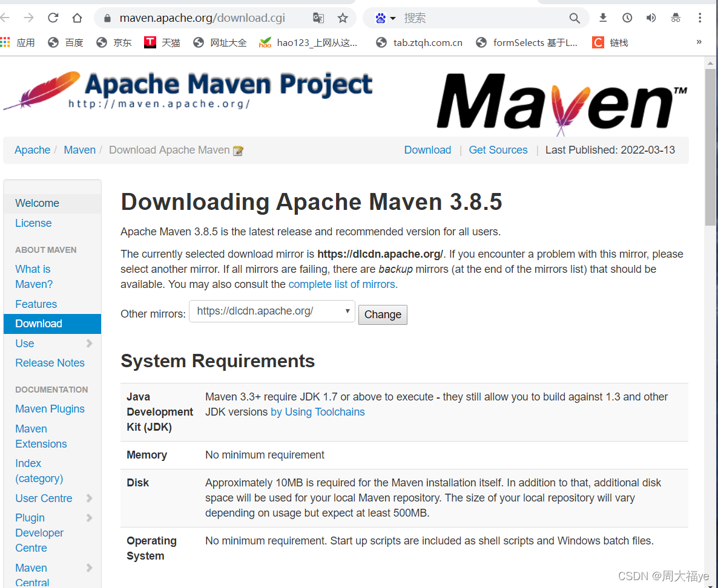Open the Baidu search engine selector

[x=385, y=18]
